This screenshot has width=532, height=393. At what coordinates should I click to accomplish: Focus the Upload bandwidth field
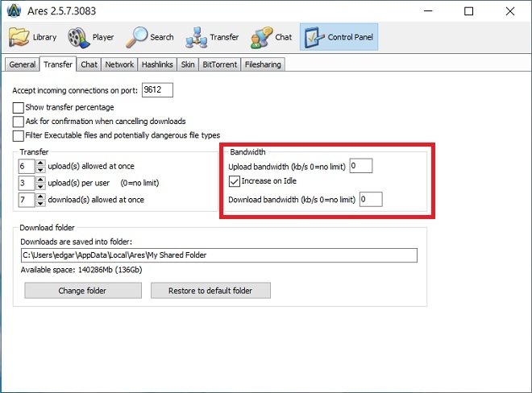tap(361, 166)
